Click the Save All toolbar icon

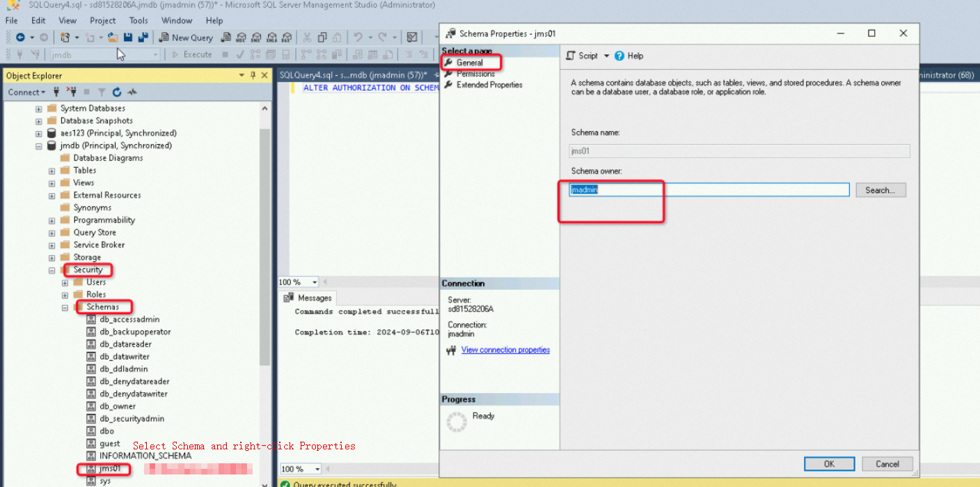click(143, 38)
